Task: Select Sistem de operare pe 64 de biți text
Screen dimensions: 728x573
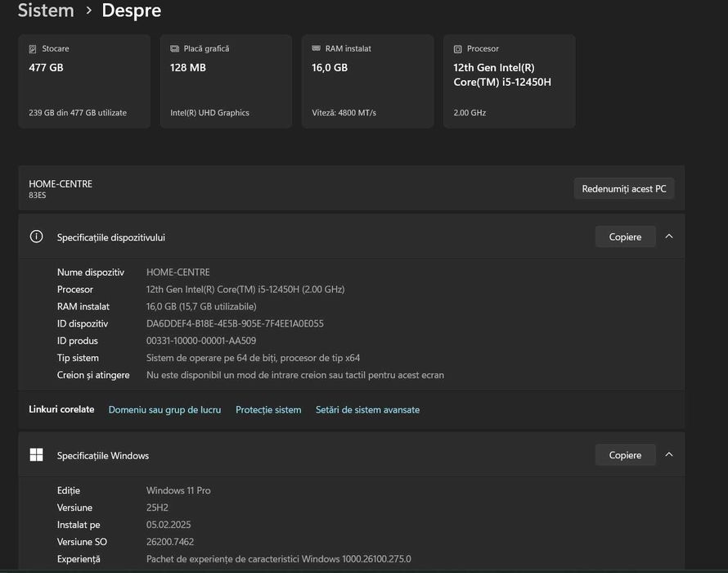Action: click(x=253, y=358)
